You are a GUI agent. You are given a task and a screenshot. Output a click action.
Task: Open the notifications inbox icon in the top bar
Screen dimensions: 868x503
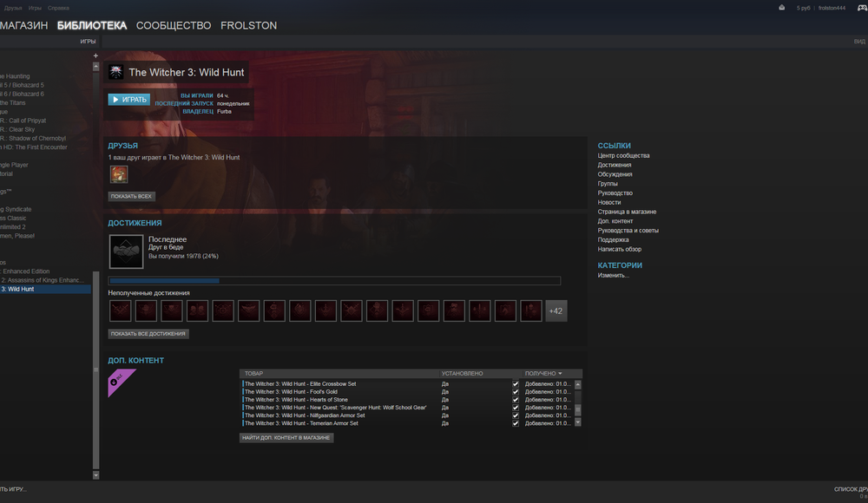point(782,8)
